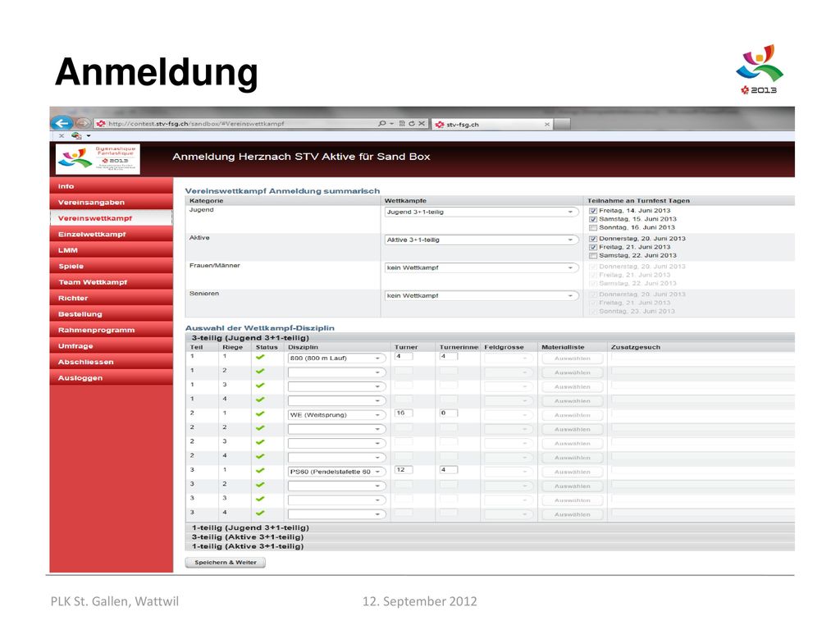Click Auswählen button in 800 m Lauf row
This screenshot has height=630, width=840.
(572, 358)
